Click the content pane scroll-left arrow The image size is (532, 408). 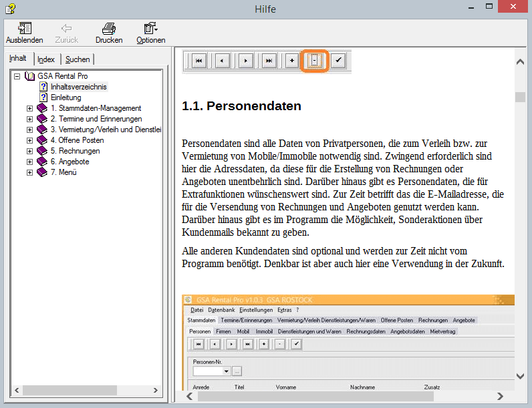[x=190, y=396]
